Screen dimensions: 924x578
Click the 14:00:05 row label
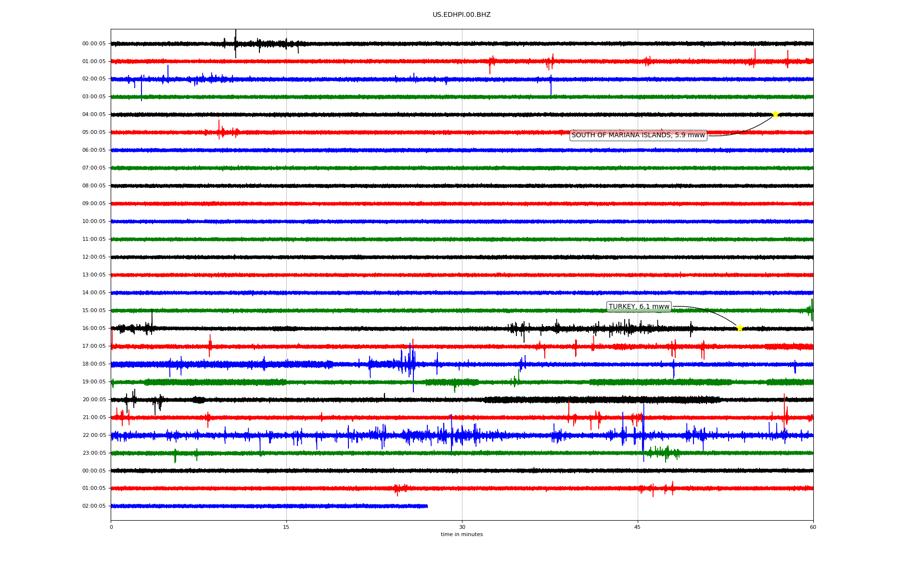(x=94, y=293)
